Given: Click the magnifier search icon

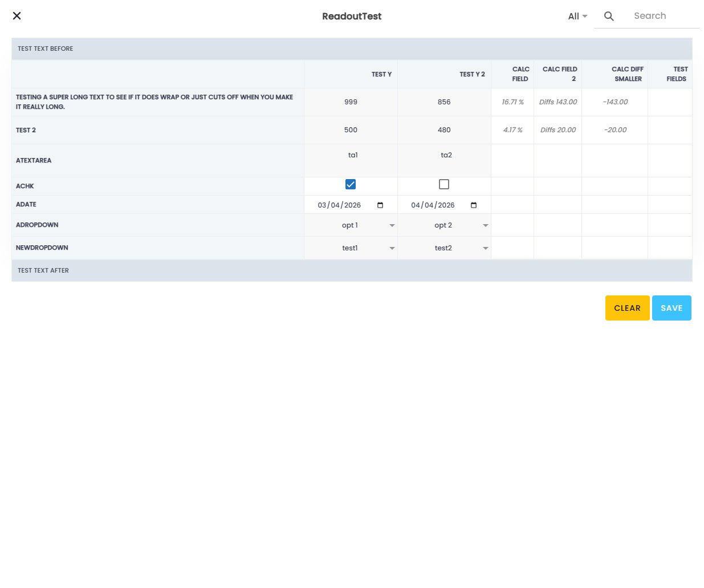Looking at the screenshot, I should point(609,17).
